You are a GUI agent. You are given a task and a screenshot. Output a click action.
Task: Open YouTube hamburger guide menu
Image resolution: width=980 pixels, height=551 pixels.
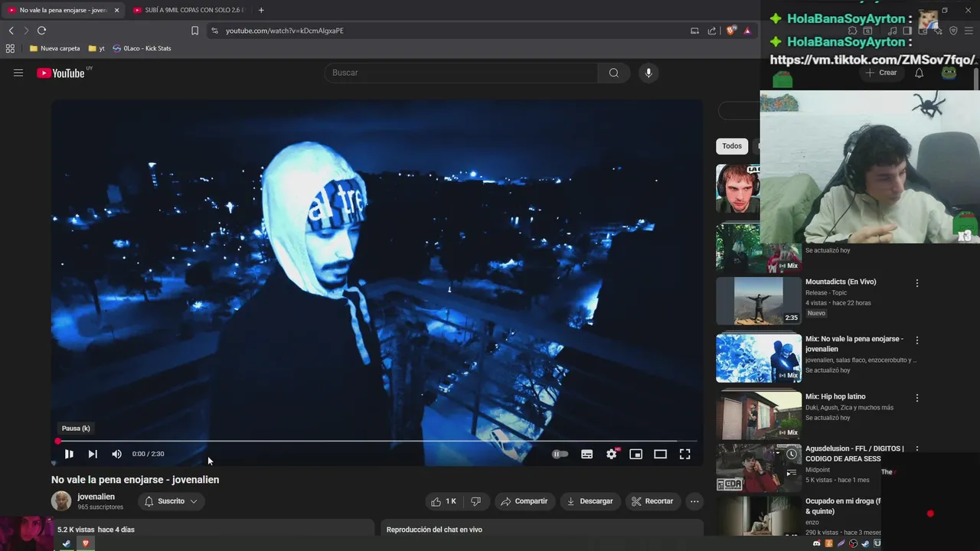pyautogui.click(x=18, y=73)
